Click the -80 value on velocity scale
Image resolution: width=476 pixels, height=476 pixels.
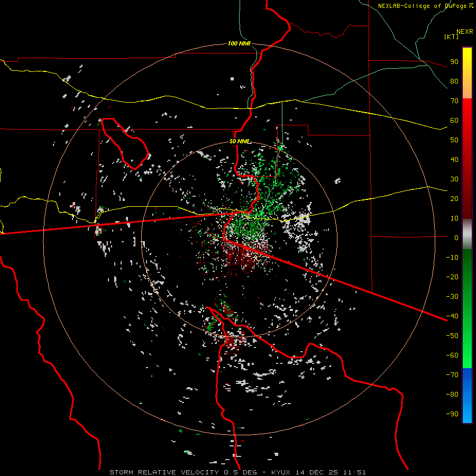(x=452, y=395)
